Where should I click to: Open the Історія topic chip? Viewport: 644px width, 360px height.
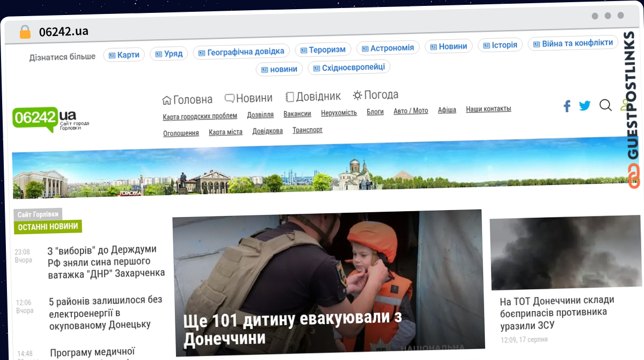500,45
